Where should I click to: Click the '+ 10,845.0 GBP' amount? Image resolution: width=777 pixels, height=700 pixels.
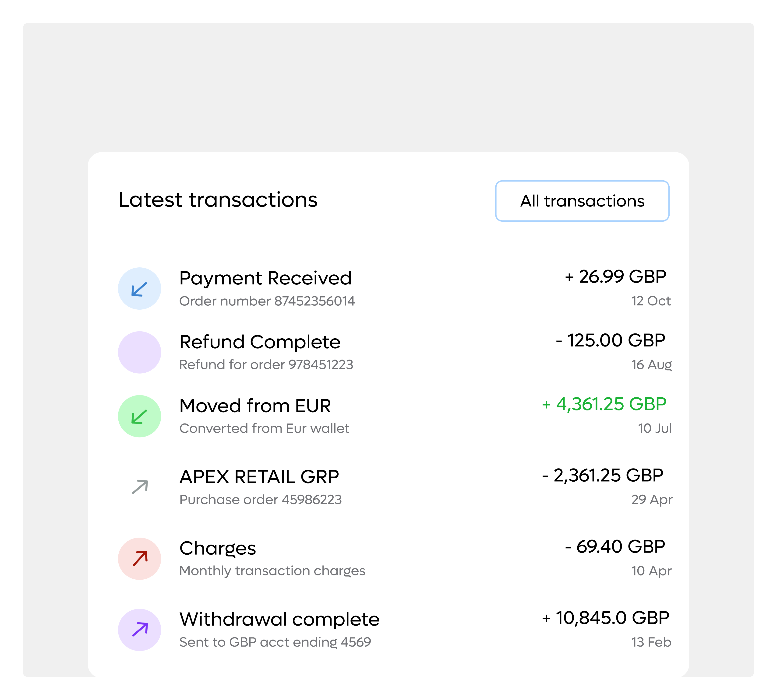coord(605,618)
